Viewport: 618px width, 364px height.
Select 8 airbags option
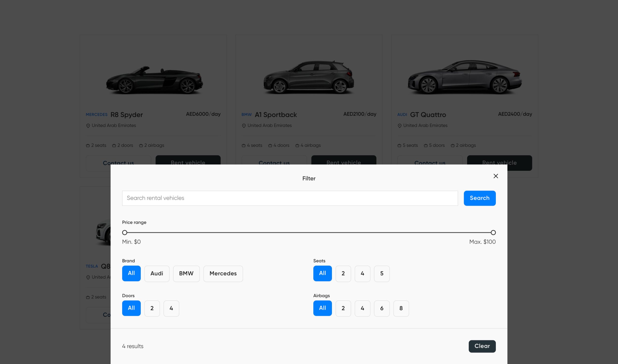[401, 308]
